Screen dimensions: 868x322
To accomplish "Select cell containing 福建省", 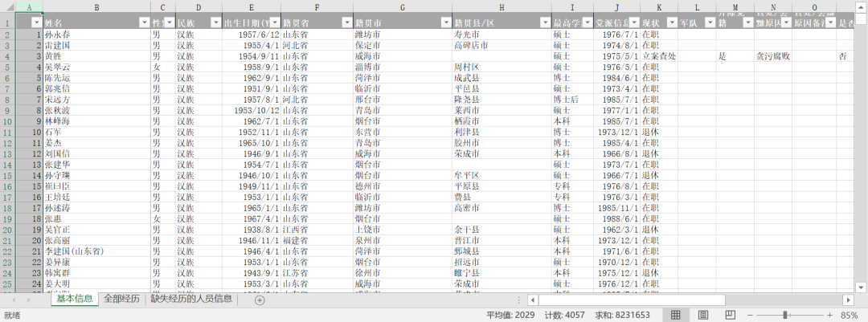I will [x=317, y=240].
